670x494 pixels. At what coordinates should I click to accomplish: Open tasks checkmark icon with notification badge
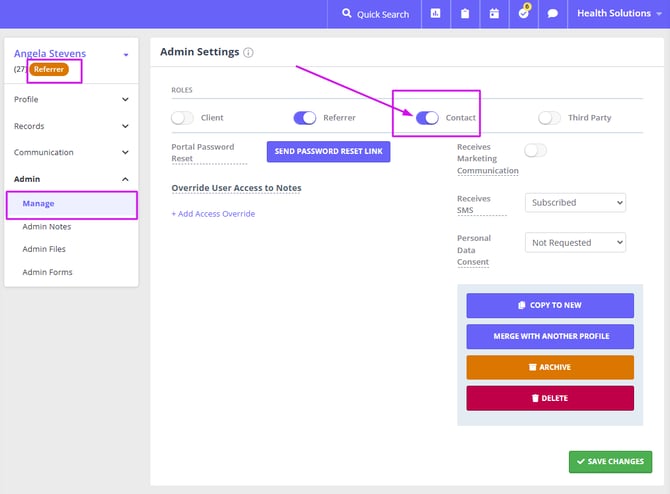click(x=523, y=14)
